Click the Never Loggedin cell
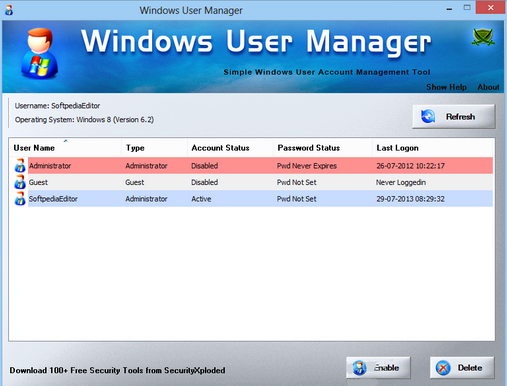This screenshot has width=507, height=386. [x=401, y=182]
